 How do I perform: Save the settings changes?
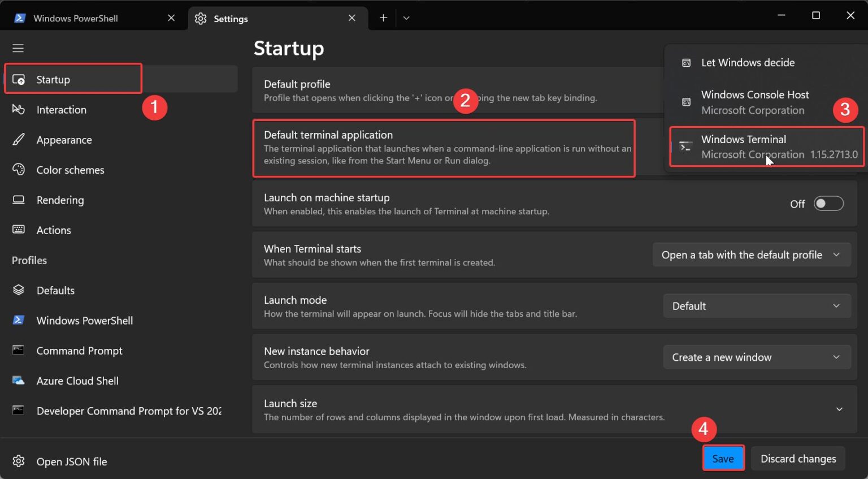pyautogui.click(x=723, y=458)
